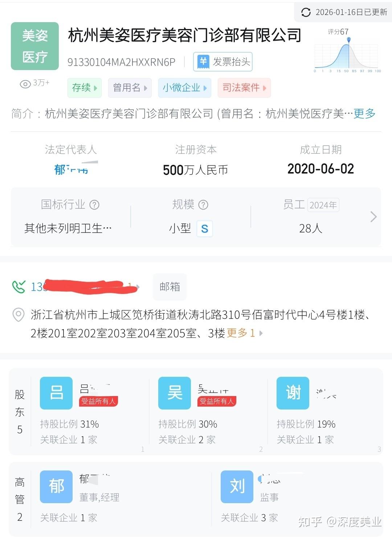Click the 国标行业 help question icon
The width and height of the screenshot is (392, 538).
(94, 205)
